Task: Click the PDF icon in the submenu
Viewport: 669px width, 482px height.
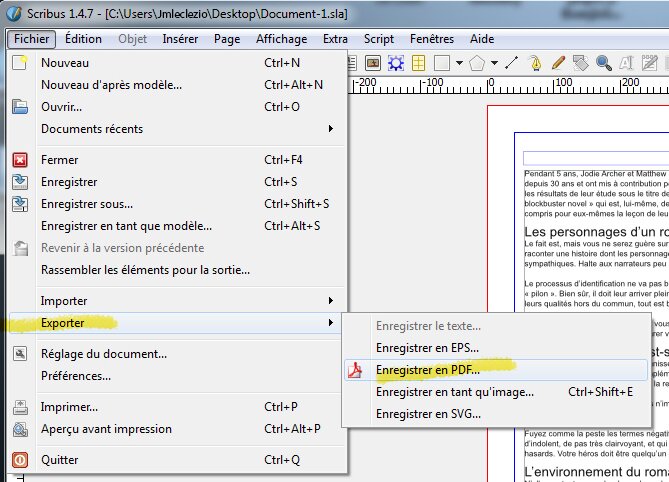Action: [x=355, y=370]
